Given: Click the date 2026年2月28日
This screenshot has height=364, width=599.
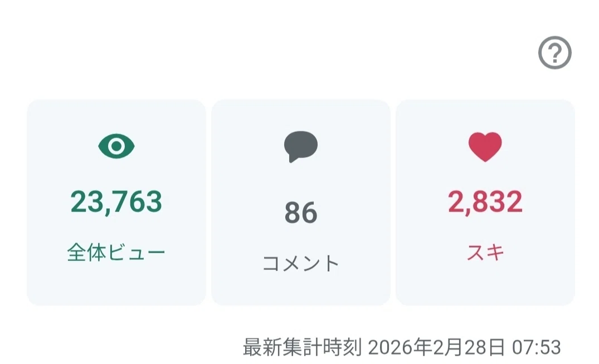Looking at the screenshot, I should coord(437,347).
